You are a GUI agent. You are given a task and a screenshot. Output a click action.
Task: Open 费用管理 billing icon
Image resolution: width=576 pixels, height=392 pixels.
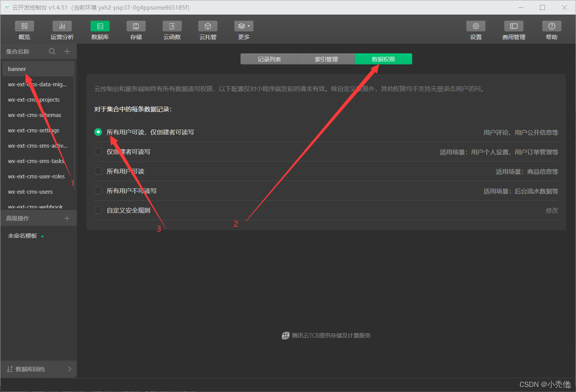(x=514, y=26)
